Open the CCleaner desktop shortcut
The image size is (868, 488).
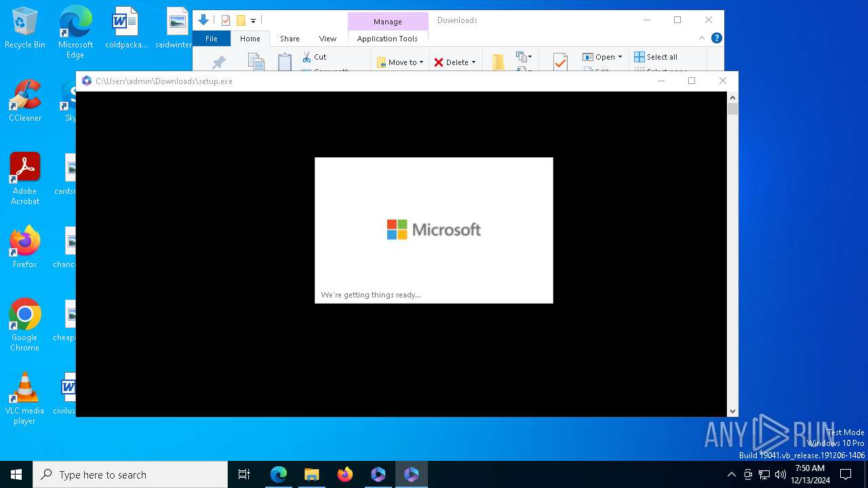pos(25,101)
